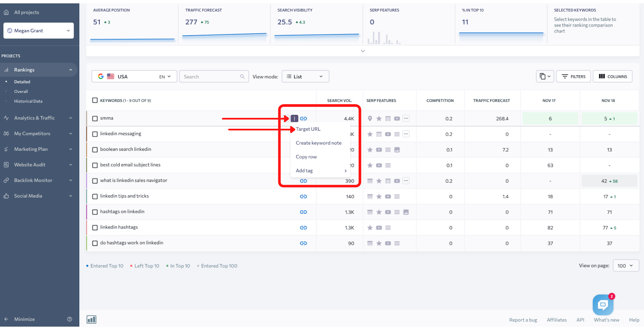Minimize the left sidebar
This screenshot has width=644, height=330.
[20, 319]
